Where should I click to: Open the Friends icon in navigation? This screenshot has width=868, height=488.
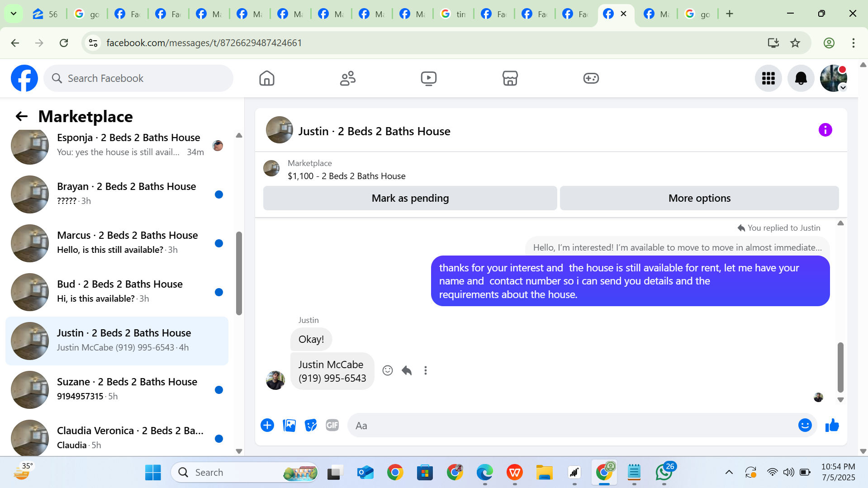pyautogui.click(x=348, y=78)
